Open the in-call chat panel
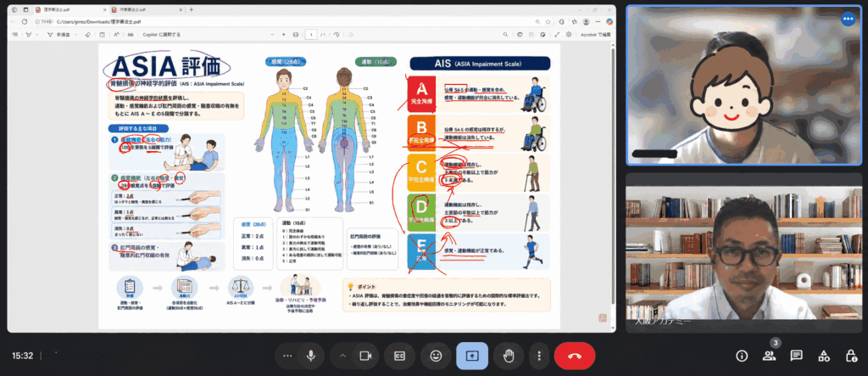 coord(796,356)
